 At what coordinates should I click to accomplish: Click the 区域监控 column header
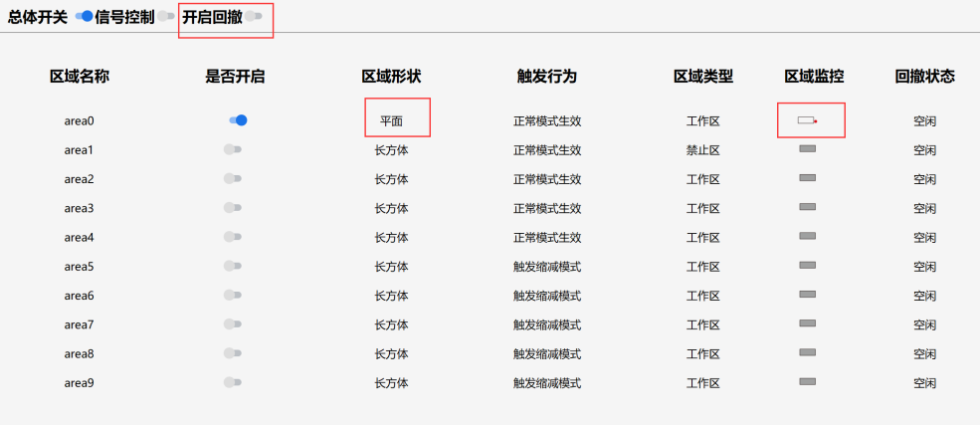coord(815,77)
